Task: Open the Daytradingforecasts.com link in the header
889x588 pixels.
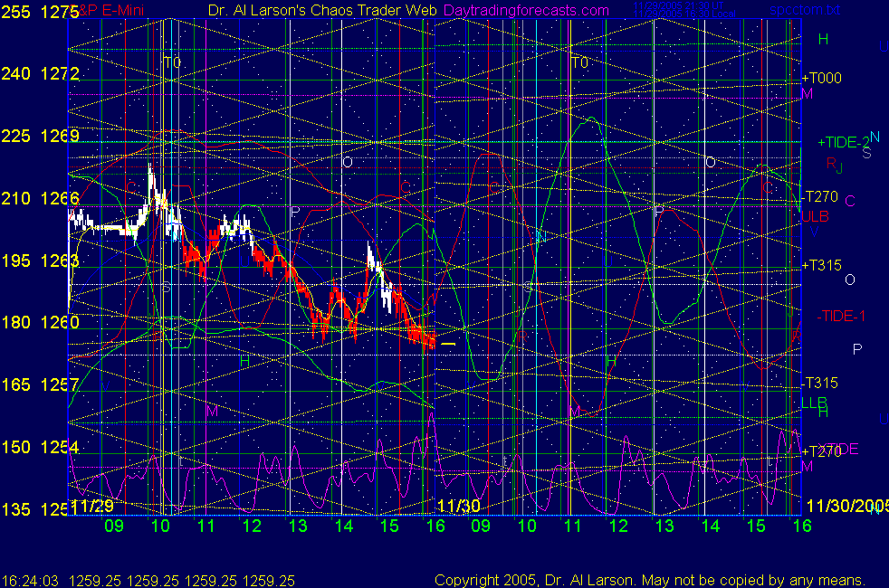Action: tap(526, 10)
